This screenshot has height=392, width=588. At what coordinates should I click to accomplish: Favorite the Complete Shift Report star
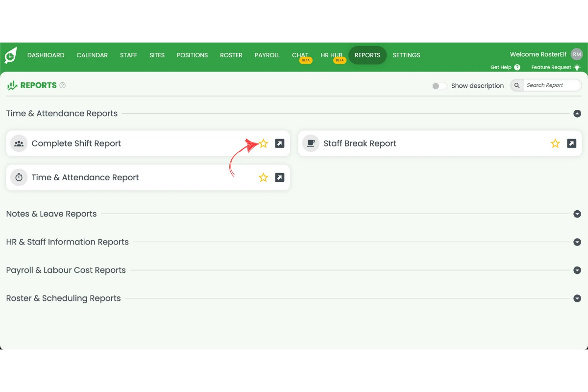pyautogui.click(x=264, y=144)
